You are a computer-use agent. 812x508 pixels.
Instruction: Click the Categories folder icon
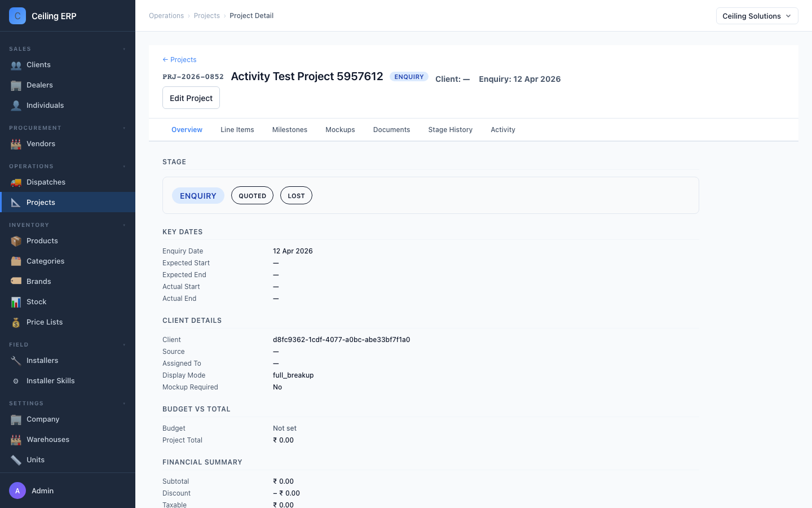coord(16,261)
